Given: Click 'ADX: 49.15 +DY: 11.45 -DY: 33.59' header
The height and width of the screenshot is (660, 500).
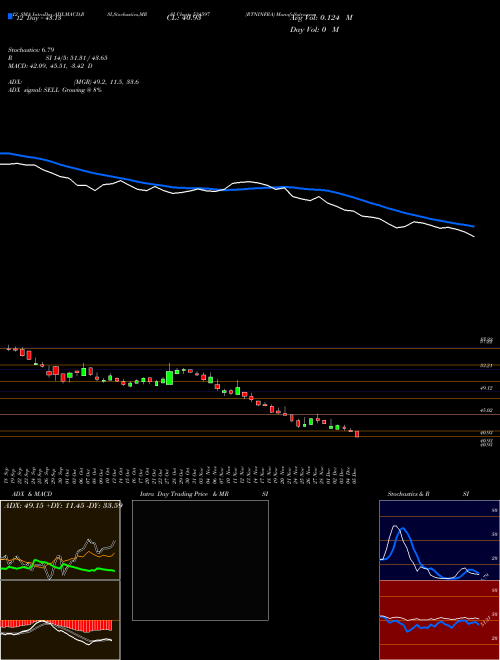Looking at the screenshot, I should [63, 505].
